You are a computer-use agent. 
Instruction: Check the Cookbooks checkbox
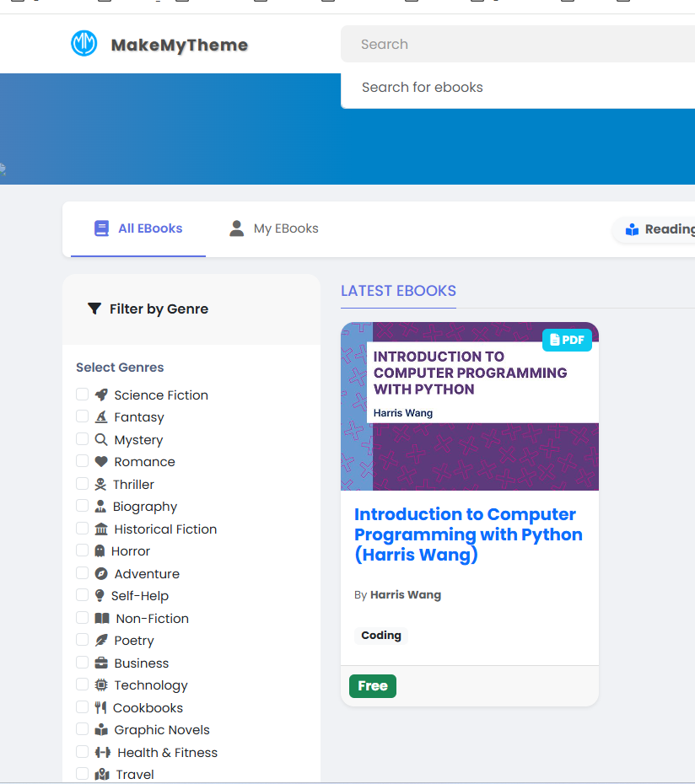point(82,707)
